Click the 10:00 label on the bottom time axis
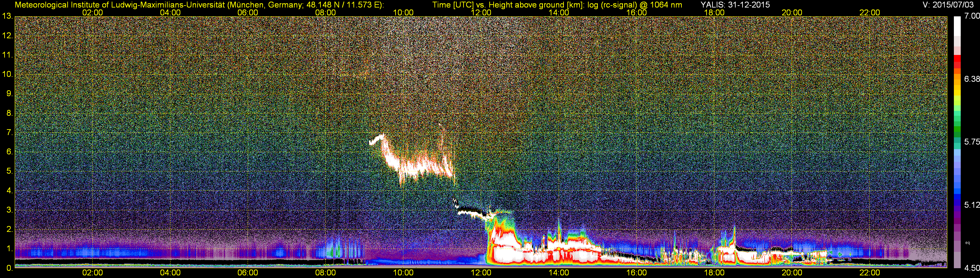 (x=403, y=273)
